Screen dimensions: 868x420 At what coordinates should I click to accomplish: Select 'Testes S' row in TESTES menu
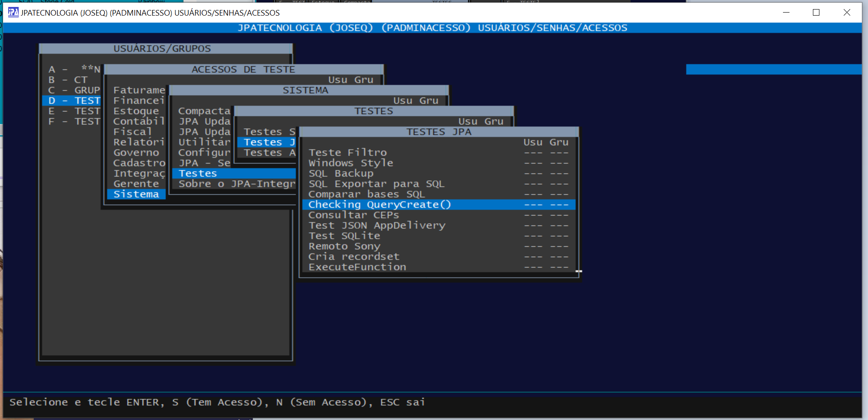[267, 132]
